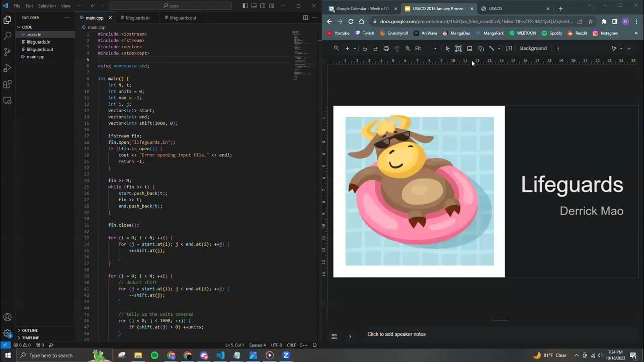Open the Search view in VS Code activity bar
644x362 pixels.
pos(7,36)
